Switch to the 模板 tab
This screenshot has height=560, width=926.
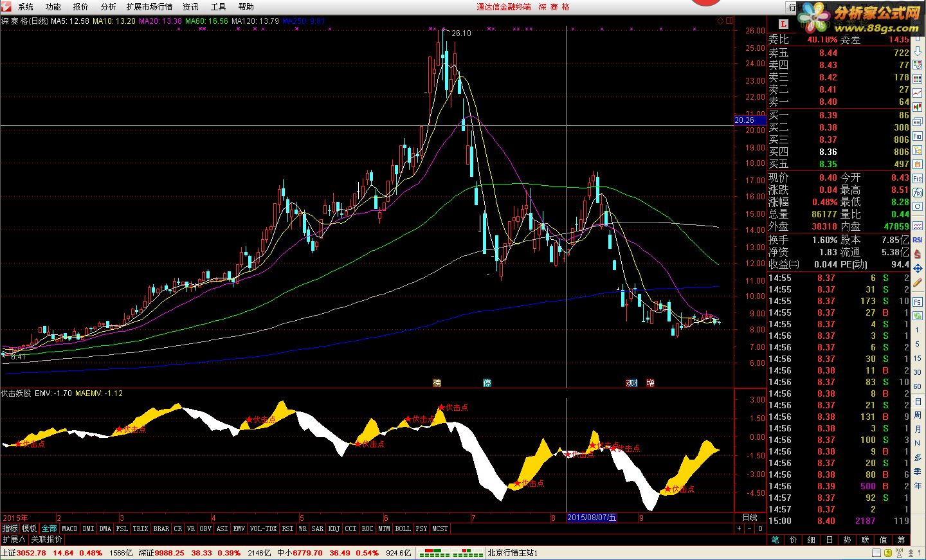pos(30,528)
